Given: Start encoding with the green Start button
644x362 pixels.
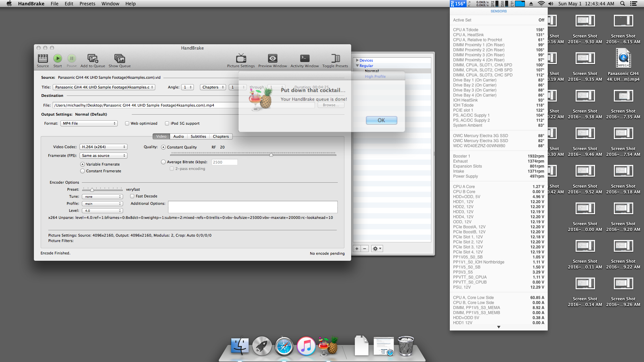Looking at the screenshot, I should [x=58, y=61].
